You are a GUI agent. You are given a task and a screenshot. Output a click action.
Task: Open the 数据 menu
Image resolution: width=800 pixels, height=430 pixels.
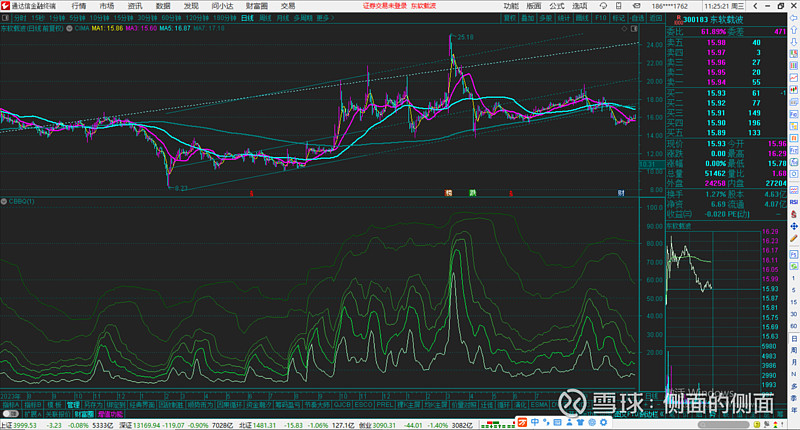pos(163,6)
